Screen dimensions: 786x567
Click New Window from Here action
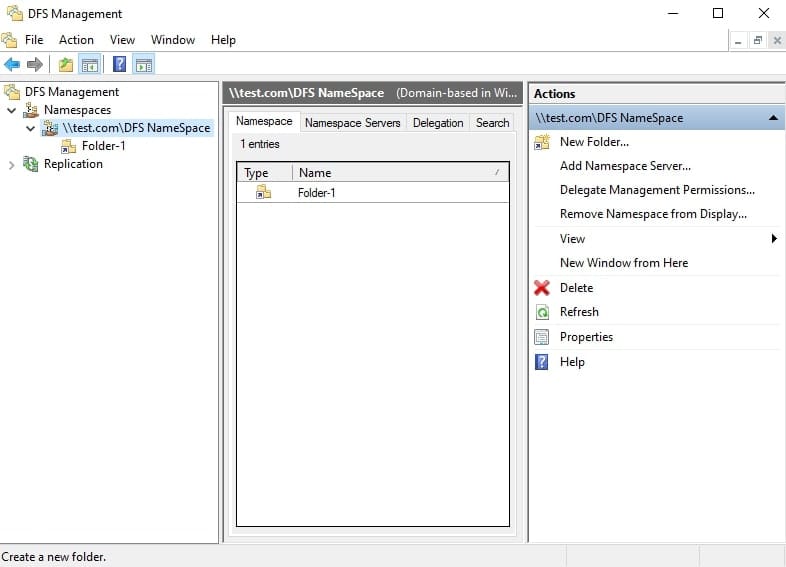tap(624, 263)
